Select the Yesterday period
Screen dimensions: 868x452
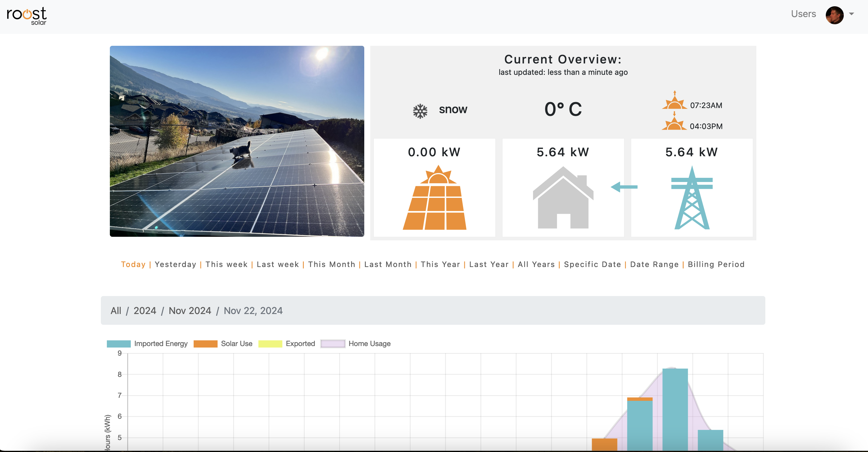coord(176,264)
